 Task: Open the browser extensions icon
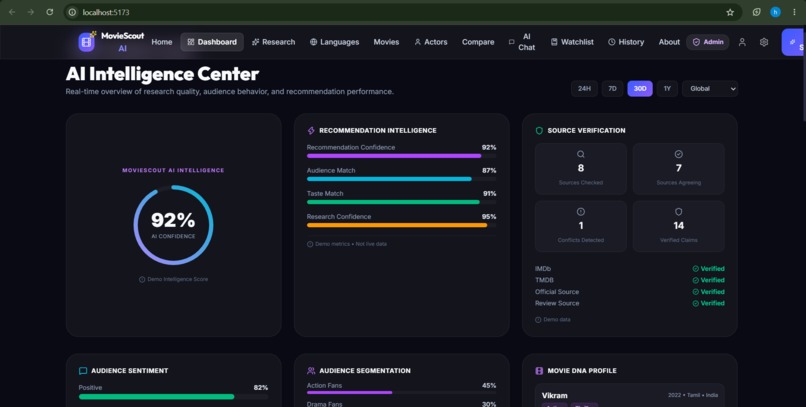[x=756, y=12]
